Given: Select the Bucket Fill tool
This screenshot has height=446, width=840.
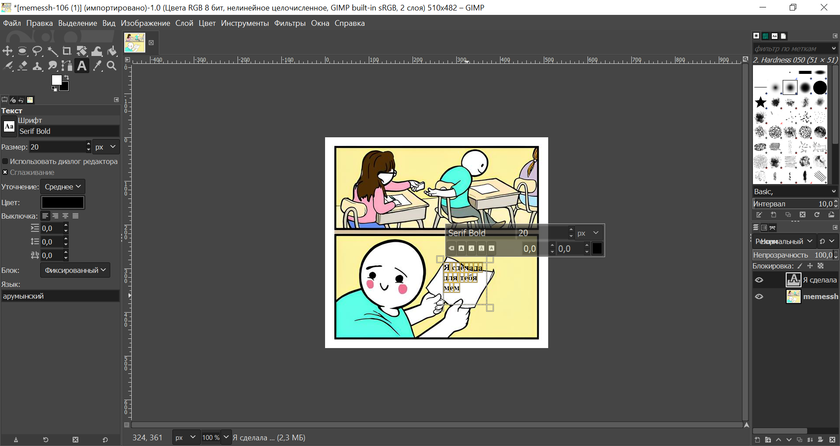Looking at the screenshot, I should tap(112, 51).
